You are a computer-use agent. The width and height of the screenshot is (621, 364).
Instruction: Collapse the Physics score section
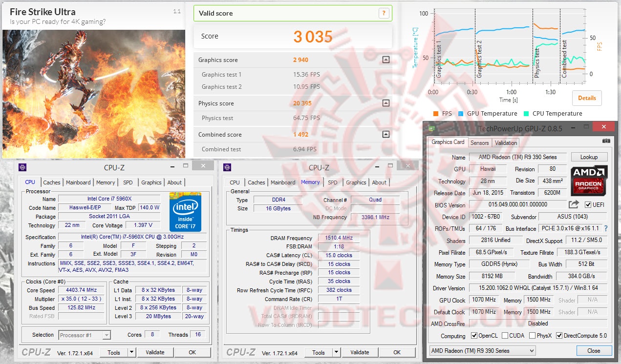(385, 103)
